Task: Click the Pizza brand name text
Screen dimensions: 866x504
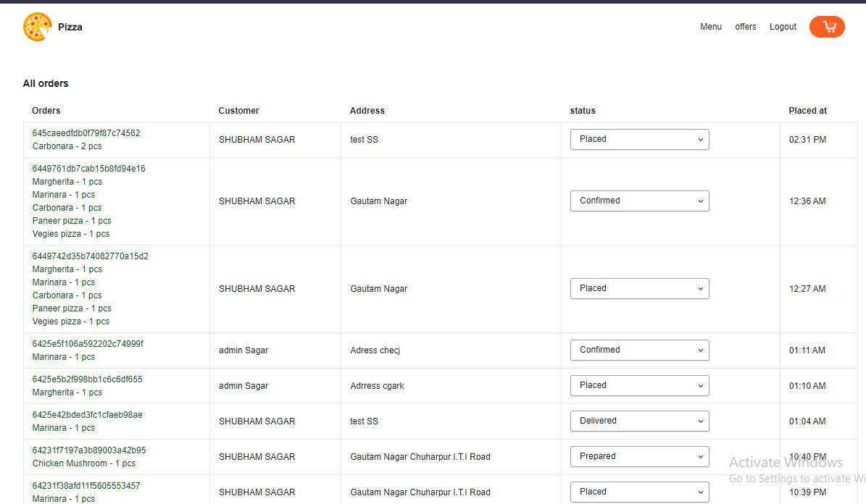Action: click(x=70, y=27)
